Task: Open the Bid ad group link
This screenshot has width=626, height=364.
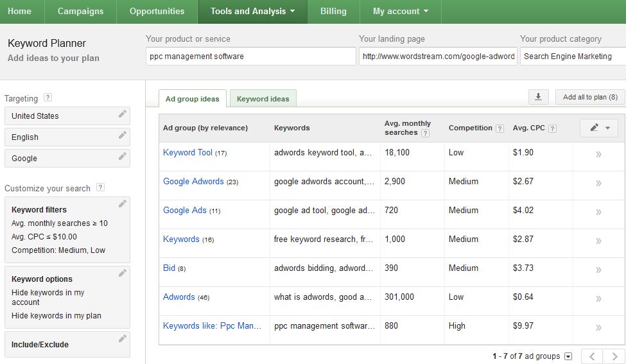Action: coord(169,268)
